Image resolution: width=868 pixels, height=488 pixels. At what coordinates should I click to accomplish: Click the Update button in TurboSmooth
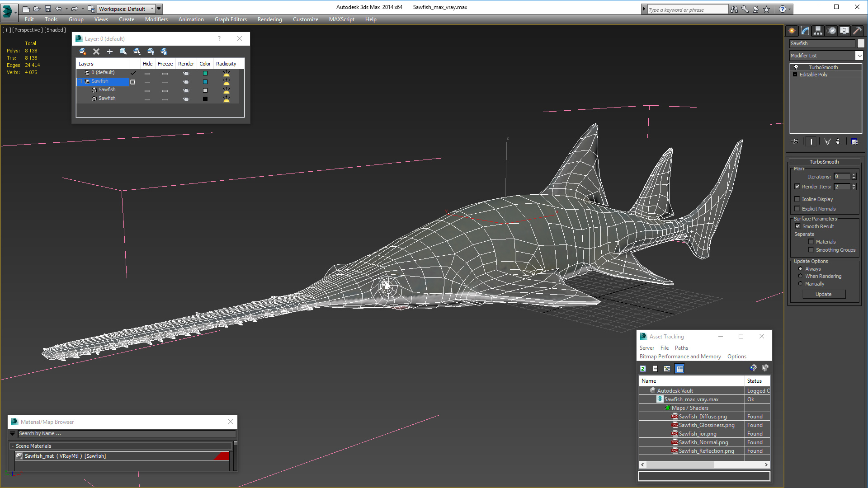(824, 294)
